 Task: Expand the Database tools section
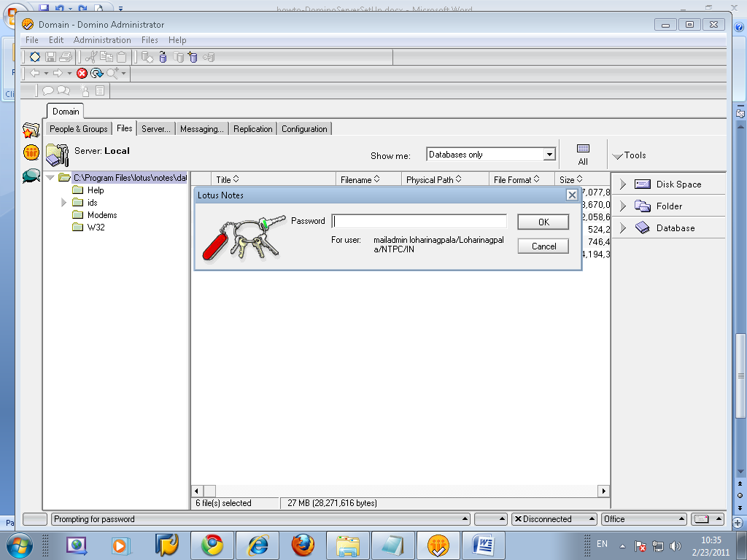coord(623,228)
